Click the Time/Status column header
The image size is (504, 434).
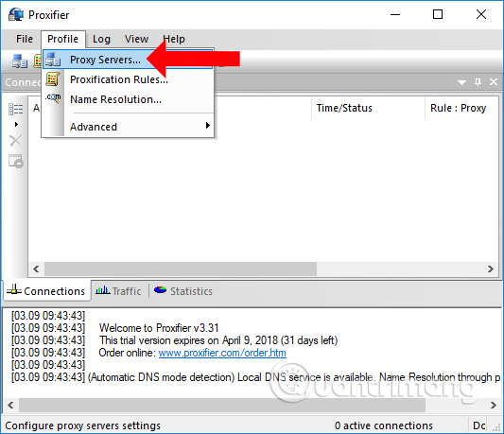tap(344, 108)
